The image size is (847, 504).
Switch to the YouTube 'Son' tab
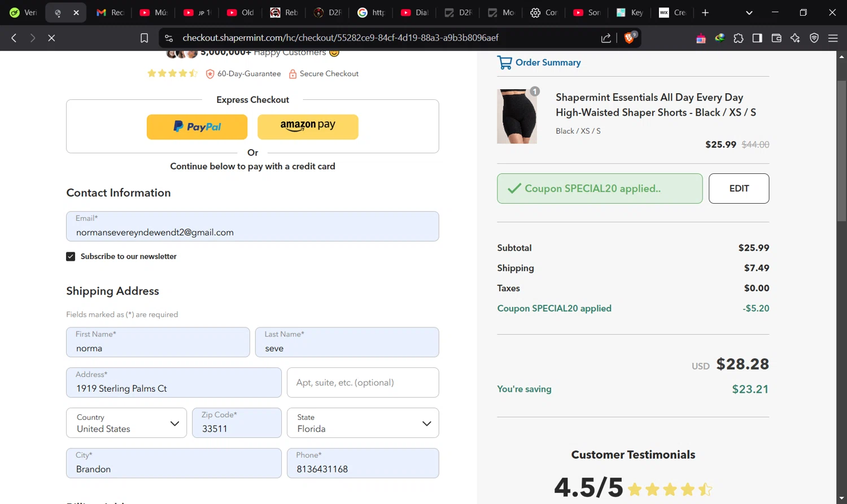pos(587,12)
